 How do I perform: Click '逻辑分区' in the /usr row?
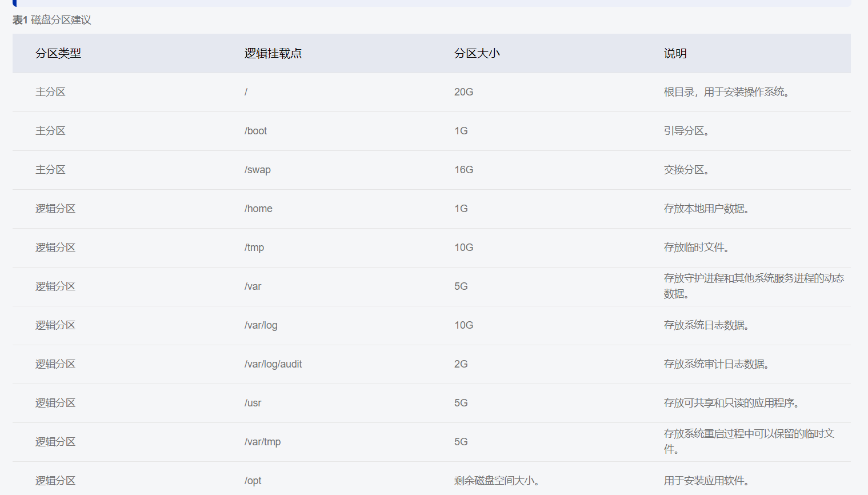click(55, 403)
